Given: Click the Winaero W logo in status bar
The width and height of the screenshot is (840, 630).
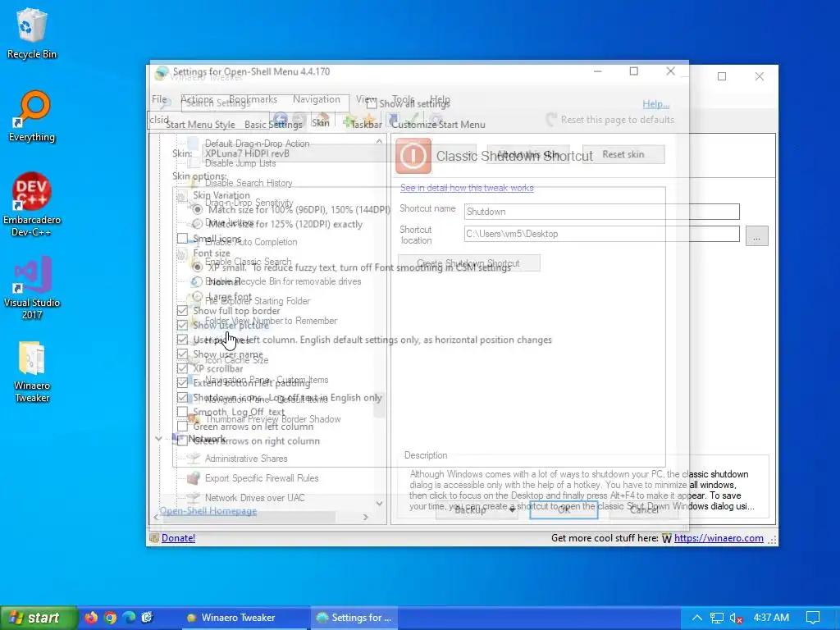Looking at the screenshot, I should [666, 538].
